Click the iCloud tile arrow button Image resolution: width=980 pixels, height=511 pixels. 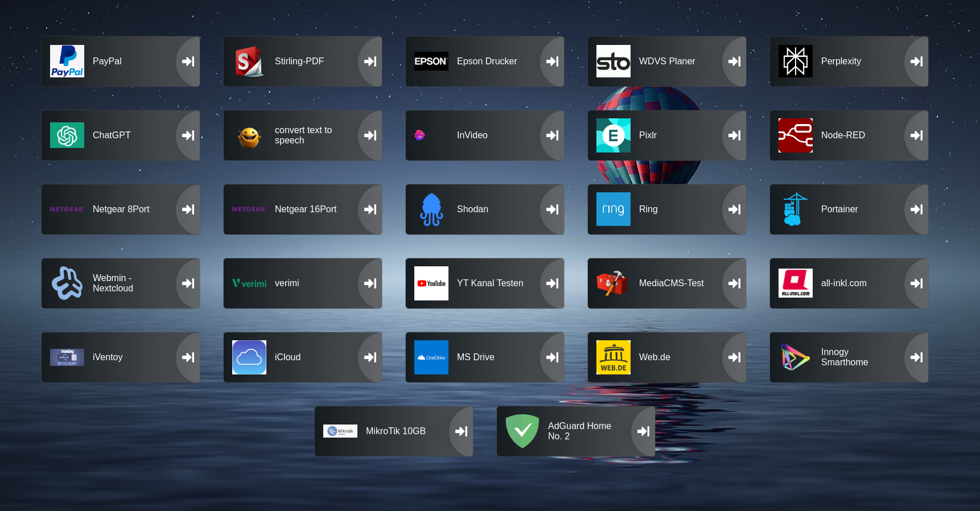(x=370, y=357)
